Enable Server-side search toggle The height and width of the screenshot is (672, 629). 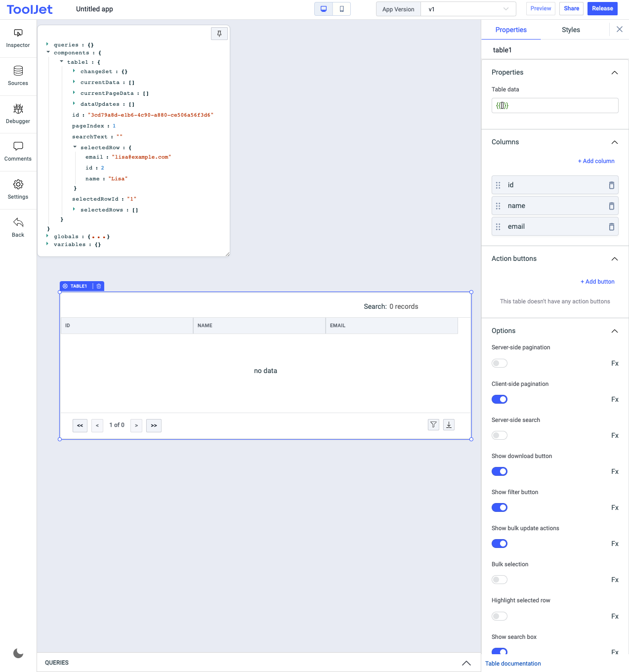pos(500,435)
